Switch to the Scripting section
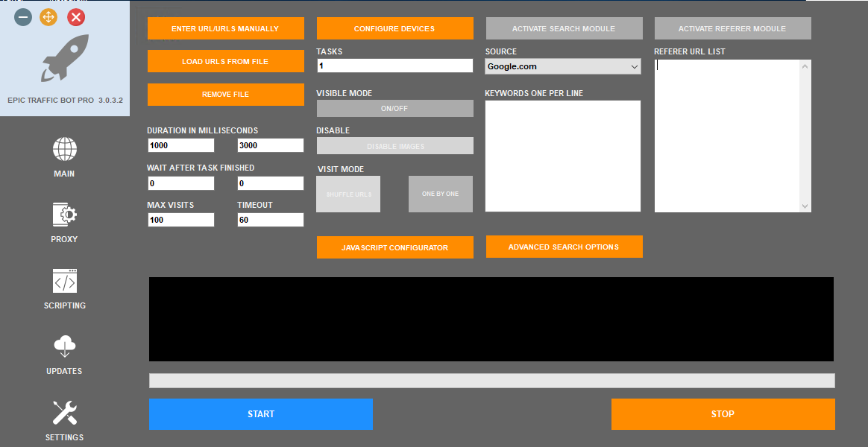 point(64,289)
